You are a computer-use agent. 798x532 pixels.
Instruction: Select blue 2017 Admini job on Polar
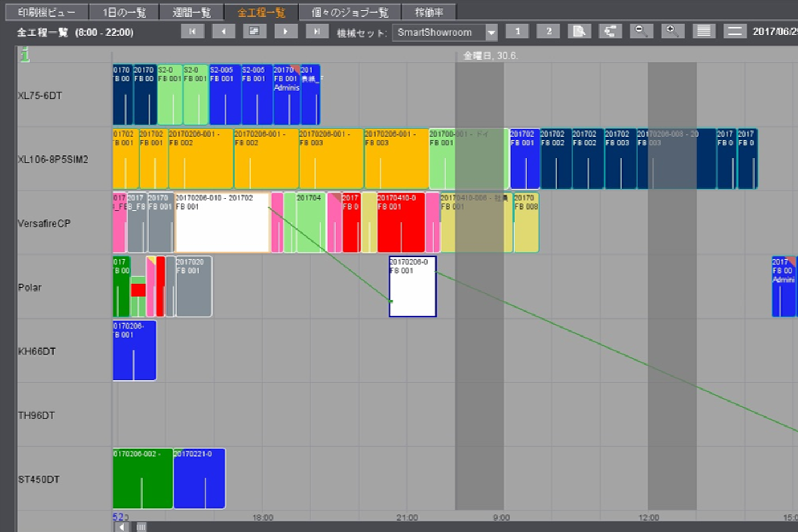(784, 287)
